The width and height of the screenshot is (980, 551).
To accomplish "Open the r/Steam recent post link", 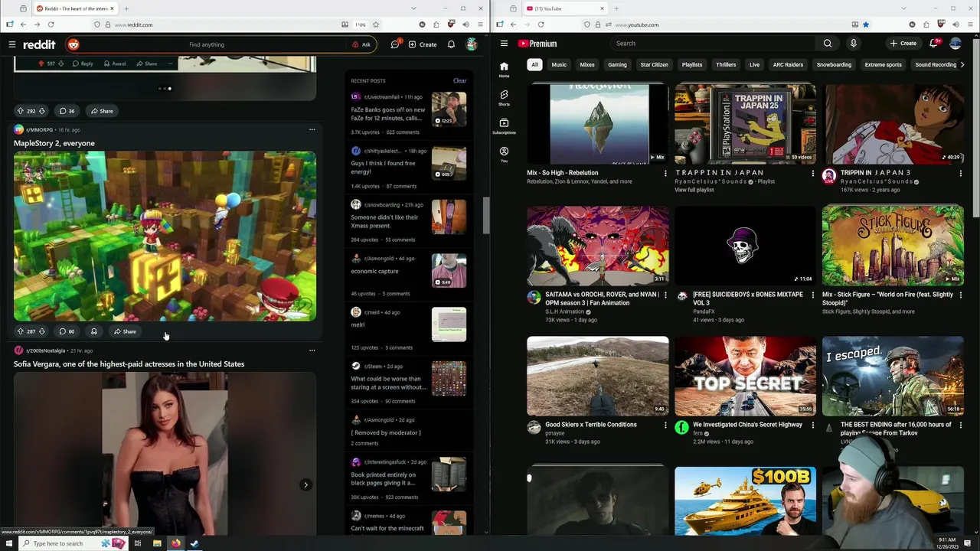I will (x=373, y=367).
